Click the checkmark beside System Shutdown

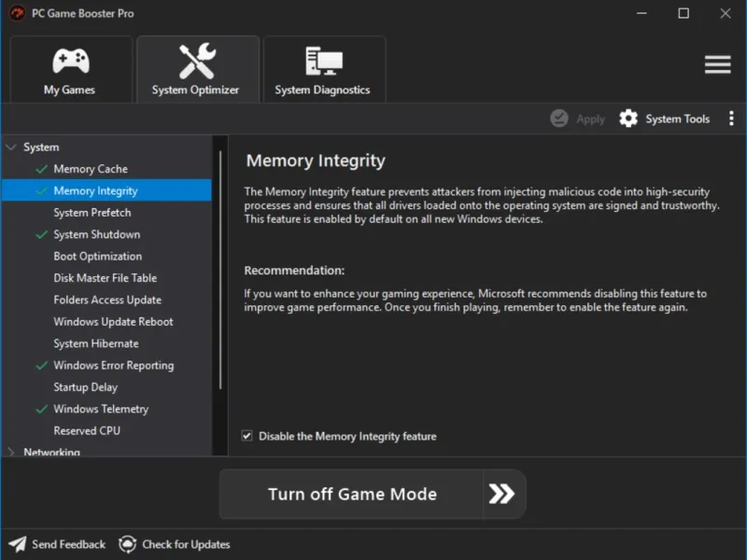click(x=42, y=234)
